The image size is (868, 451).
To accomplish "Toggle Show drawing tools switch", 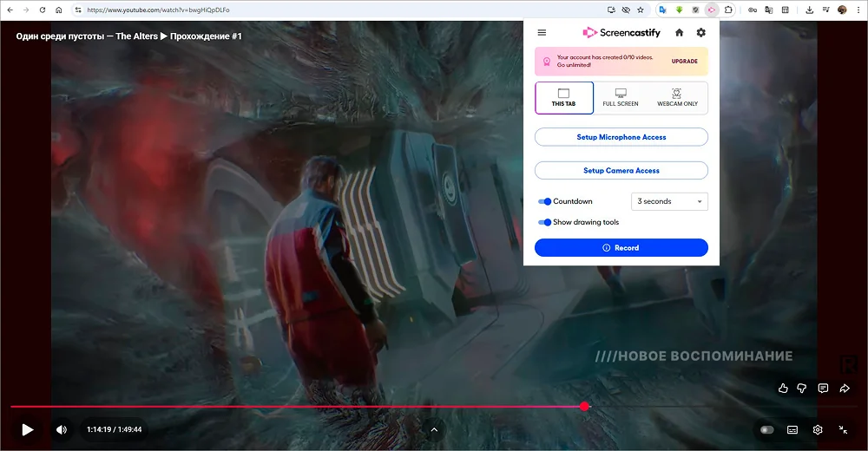I will (x=545, y=222).
